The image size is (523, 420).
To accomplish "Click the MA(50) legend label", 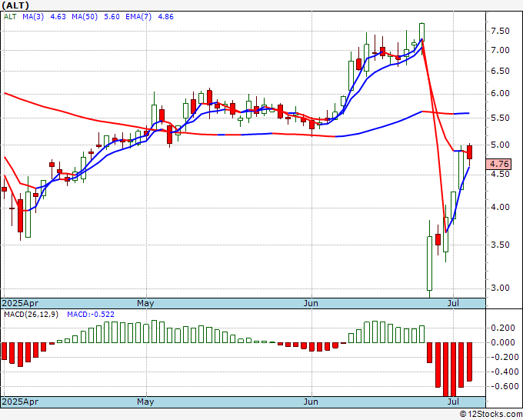I will click(x=85, y=17).
